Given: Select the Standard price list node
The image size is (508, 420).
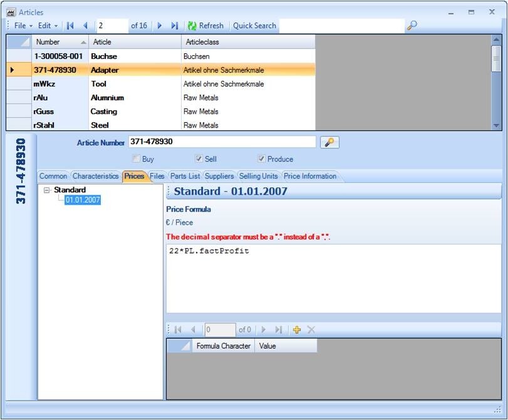Looking at the screenshot, I should coord(70,190).
